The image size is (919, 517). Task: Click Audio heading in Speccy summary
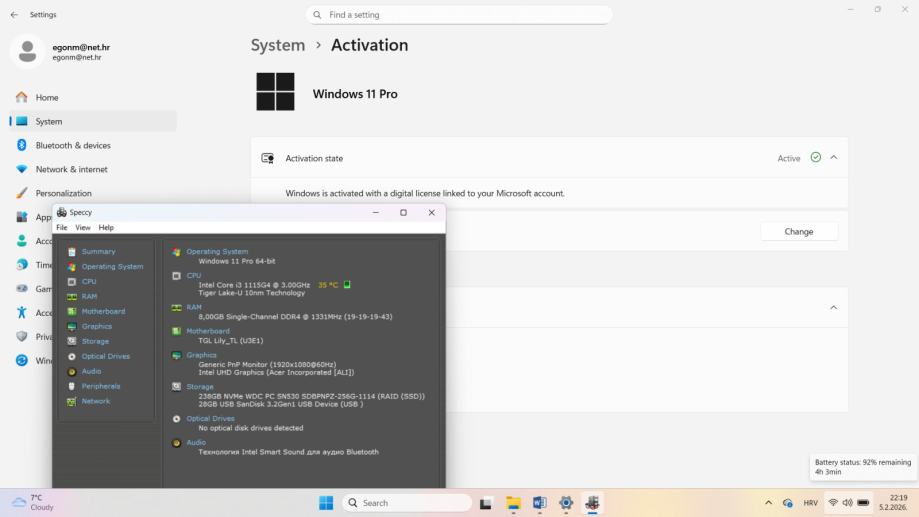[x=196, y=443]
